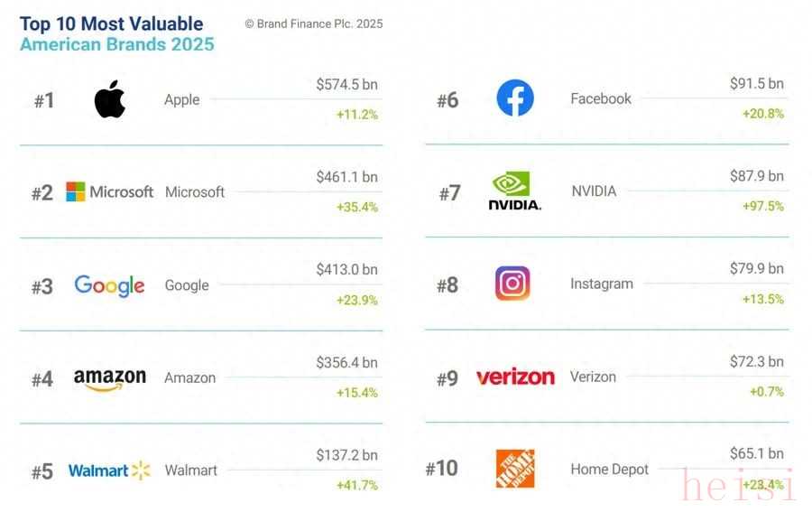Click the Top 10 Most Valuable title

(x=112, y=23)
